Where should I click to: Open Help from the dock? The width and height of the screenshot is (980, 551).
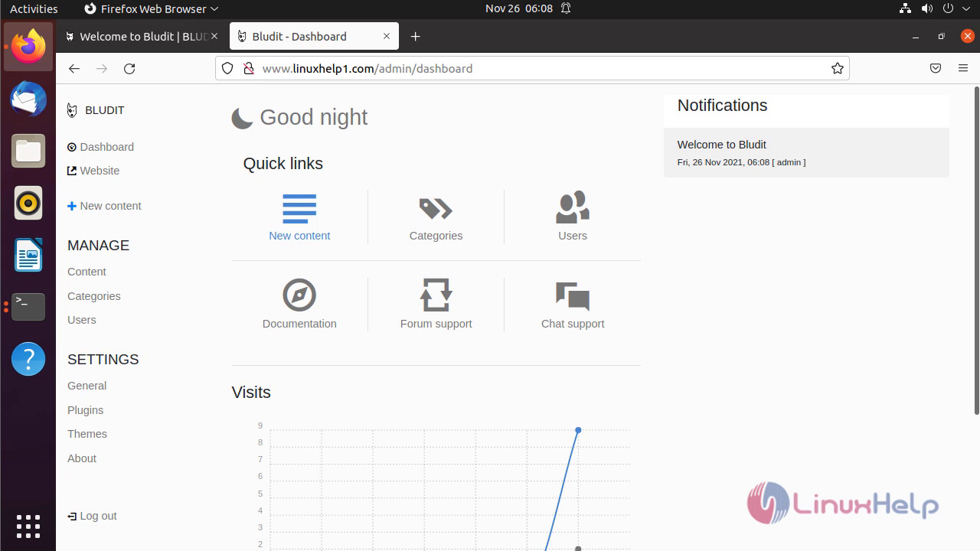click(28, 359)
